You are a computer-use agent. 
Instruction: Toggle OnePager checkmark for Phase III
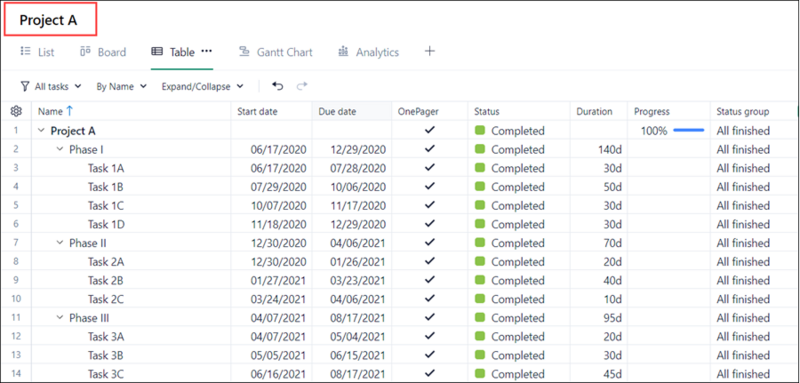tap(430, 317)
